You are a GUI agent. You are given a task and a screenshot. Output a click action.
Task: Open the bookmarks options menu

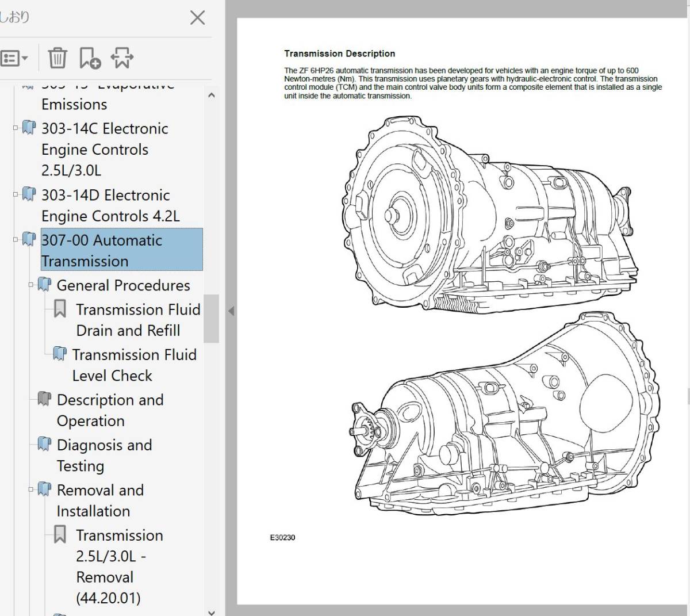click(x=14, y=59)
